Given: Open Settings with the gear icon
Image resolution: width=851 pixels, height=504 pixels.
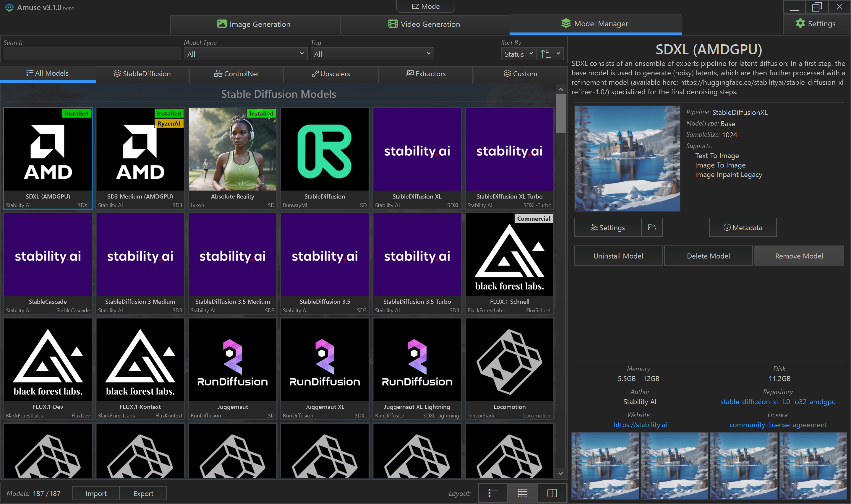Looking at the screenshot, I should point(815,23).
